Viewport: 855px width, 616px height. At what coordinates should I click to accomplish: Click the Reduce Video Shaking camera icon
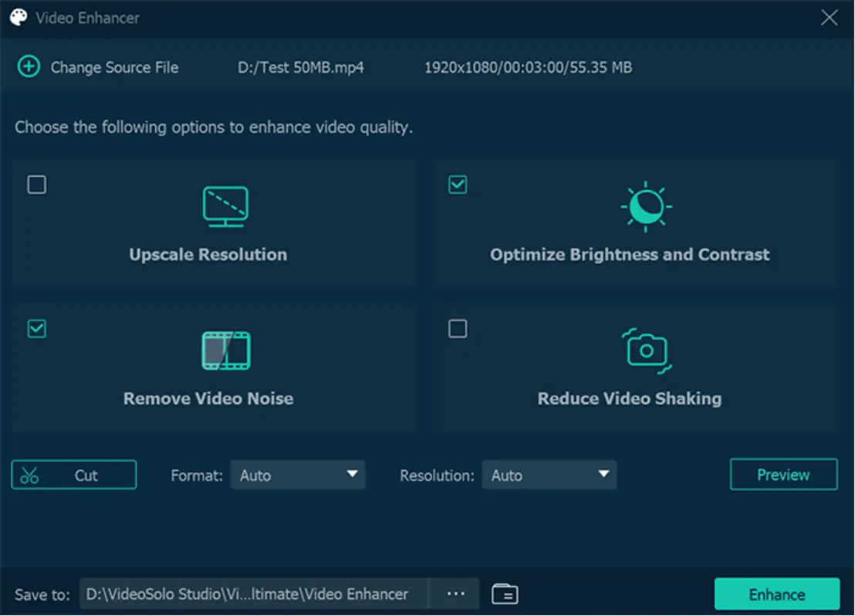click(646, 350)
